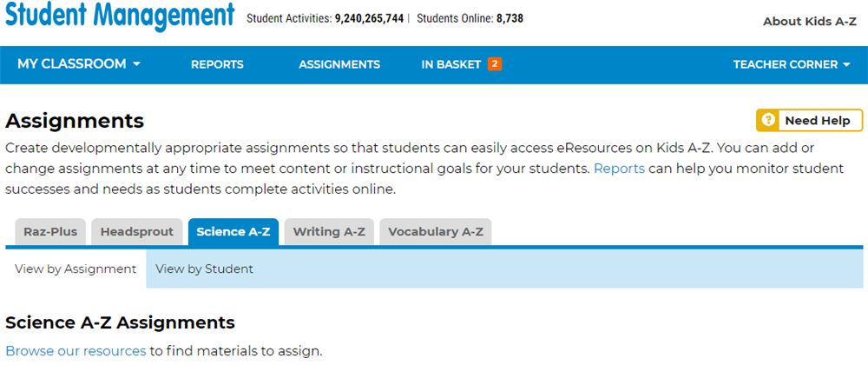Select View by Assignment sub-tab
Screen dimensions: 868x365
(76, 269)
